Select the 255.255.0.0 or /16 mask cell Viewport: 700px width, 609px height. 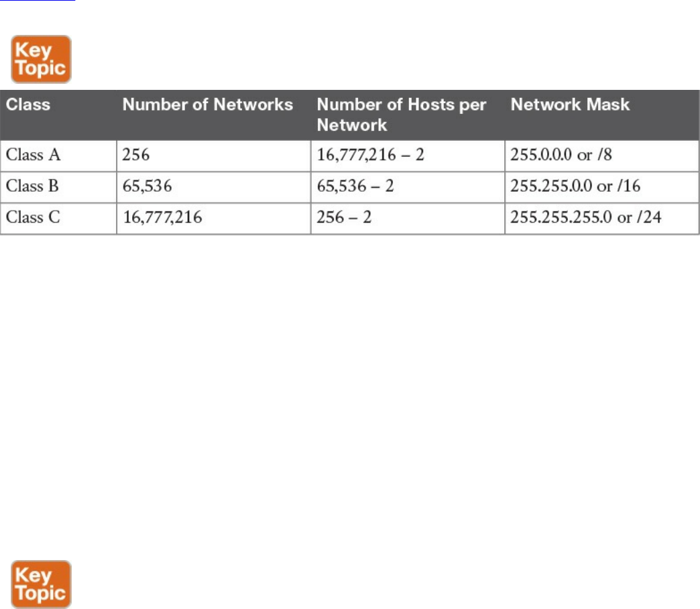point(602,187)
